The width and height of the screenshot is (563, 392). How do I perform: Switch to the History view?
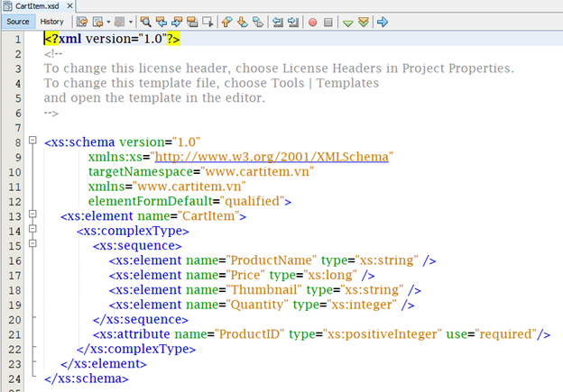pos(51,22)
